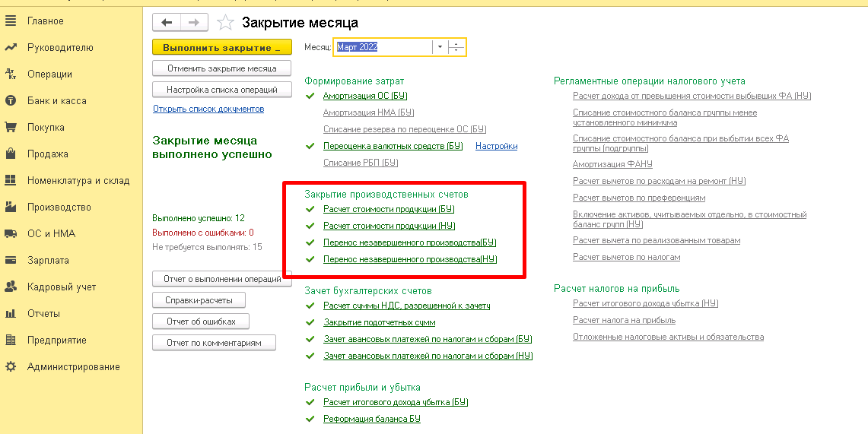868x434 pixels.
Task: Click the Главное hamburger icon in sidebar
Action: (x=11, y=21)
